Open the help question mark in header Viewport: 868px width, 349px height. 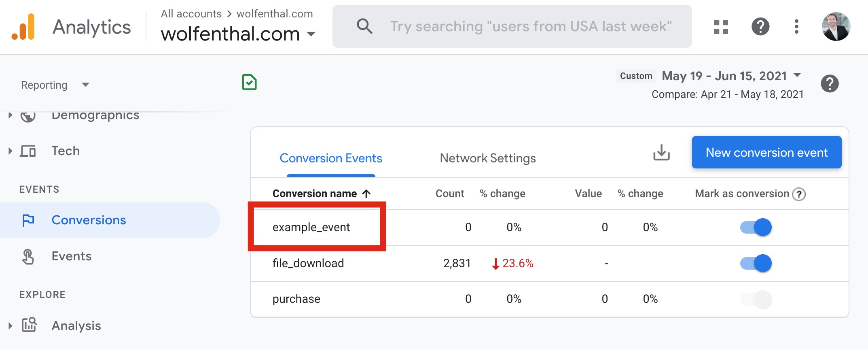760,27
